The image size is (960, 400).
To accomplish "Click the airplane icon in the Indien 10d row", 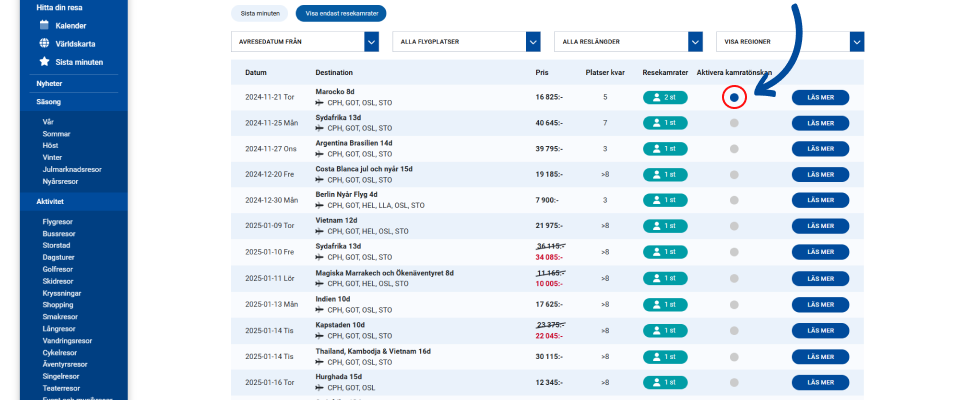I will coord(320,309).
